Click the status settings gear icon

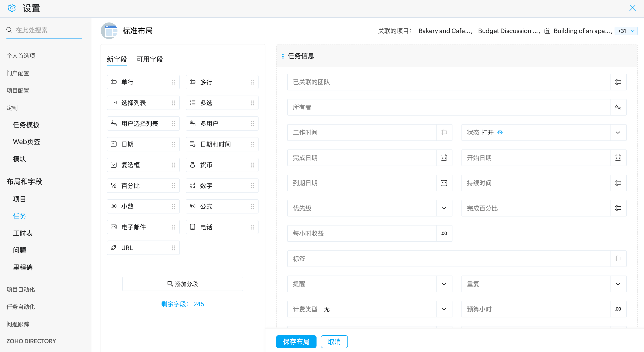[x=500, y=133]
